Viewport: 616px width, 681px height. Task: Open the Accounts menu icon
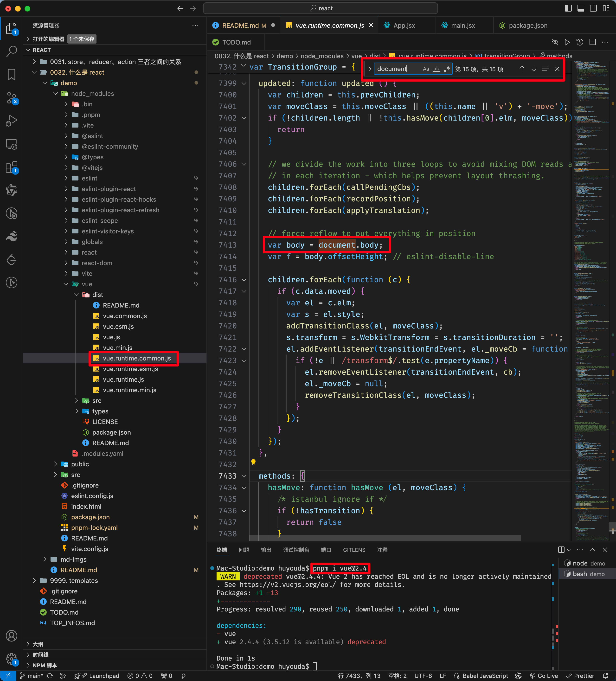tap(12, 636)
